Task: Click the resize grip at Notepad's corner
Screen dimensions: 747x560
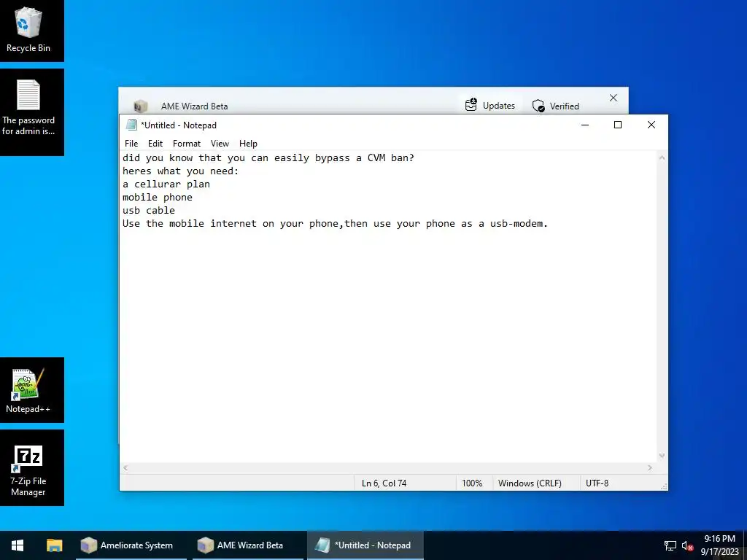Action: coord(664,486)
